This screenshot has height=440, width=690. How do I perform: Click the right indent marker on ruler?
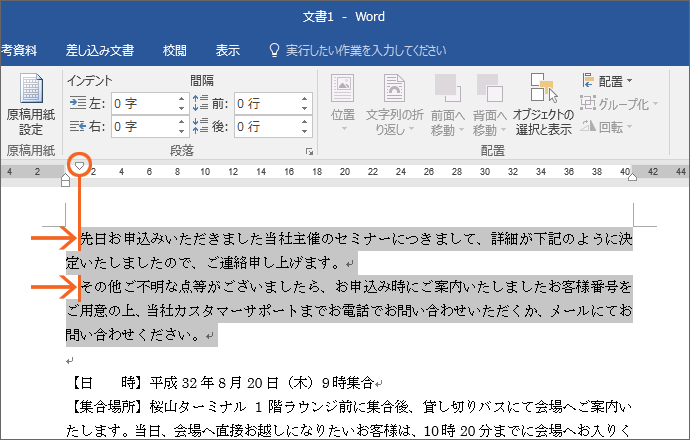pyautogui.click(x=632, y=177)
